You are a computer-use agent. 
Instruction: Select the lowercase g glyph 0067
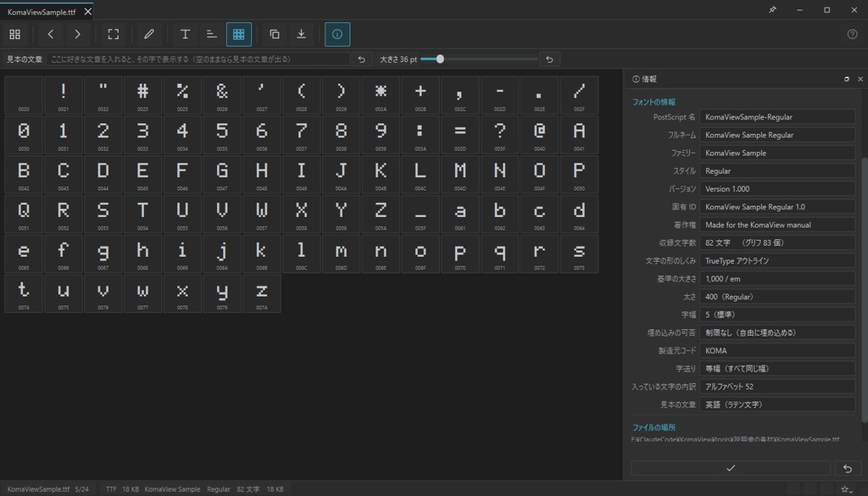[103, 254]
